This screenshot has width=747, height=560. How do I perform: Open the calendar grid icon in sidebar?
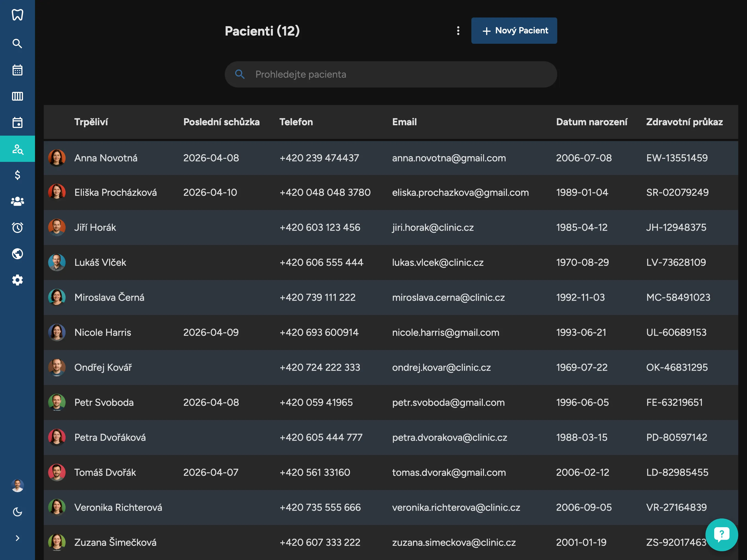point(17,70)
